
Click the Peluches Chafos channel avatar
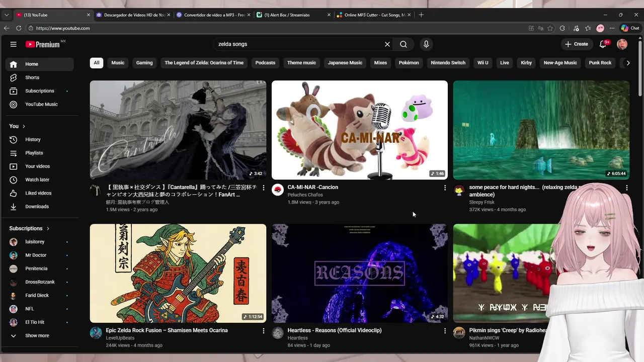278,190
